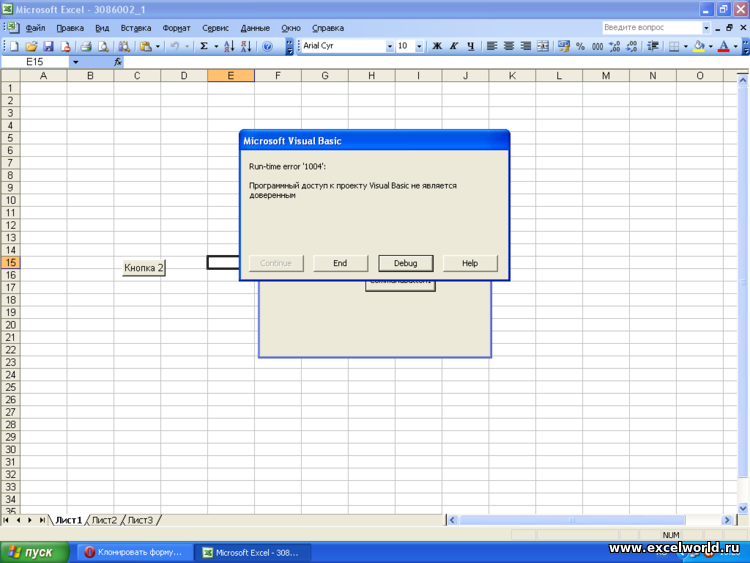Image resolution: width=750 pixels, height=563 pixels.
Task: Open the Arial Cyr font dropdown
Action: tap(389, 46)
